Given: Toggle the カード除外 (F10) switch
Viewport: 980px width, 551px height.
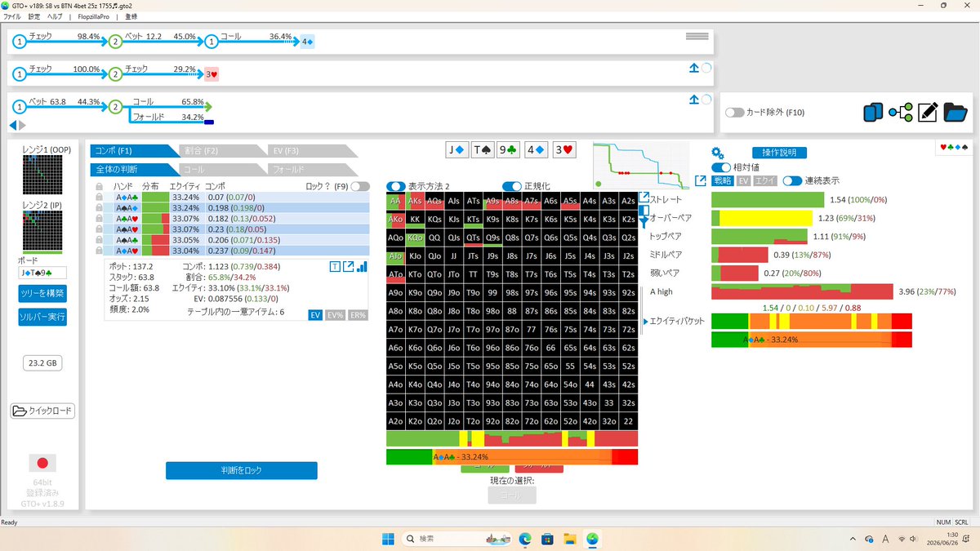Looking at the screenshot, I should tap(734, 113).
